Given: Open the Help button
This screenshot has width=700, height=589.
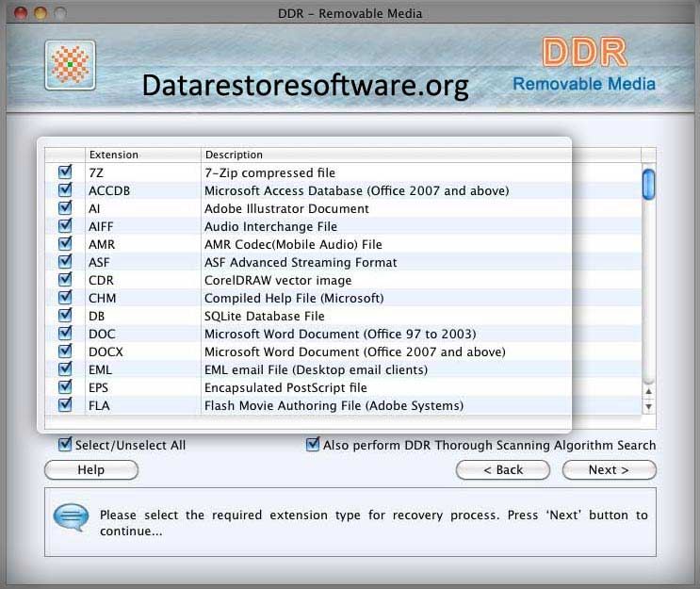Looking at the screenshot, I should click(x=91, y=469).
